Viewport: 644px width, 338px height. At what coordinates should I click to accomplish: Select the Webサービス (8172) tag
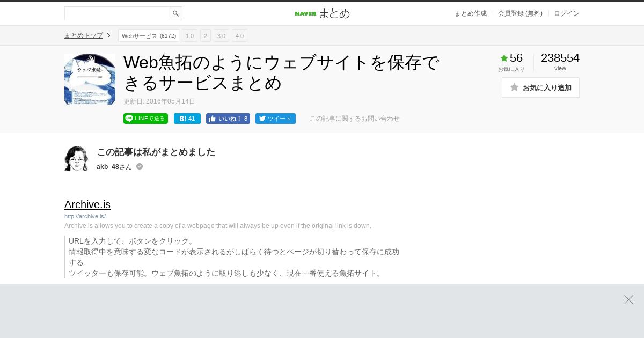(149, 35)
